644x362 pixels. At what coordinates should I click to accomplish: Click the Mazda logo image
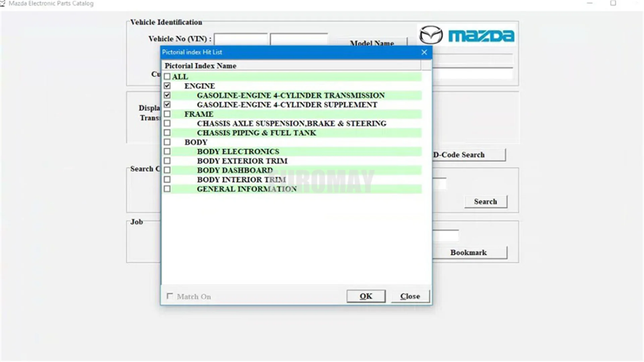[467, 35]
